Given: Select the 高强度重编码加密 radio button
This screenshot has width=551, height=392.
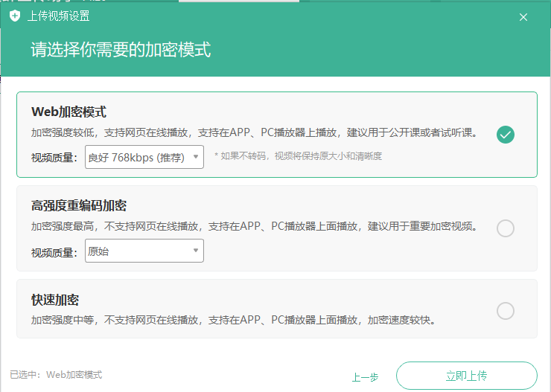Looking at the screenshot, I should (506, 228).
